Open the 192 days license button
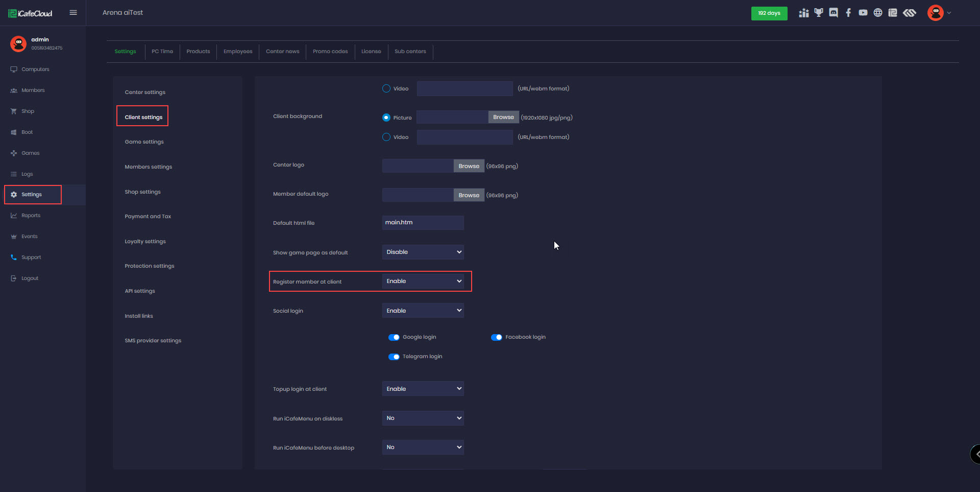The height and width of the screenshot is (492, 980). pos(769,13)
